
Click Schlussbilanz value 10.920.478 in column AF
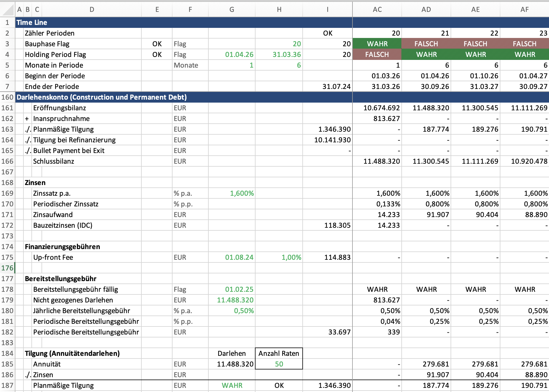pyautogui.click(x=524, y=161)
